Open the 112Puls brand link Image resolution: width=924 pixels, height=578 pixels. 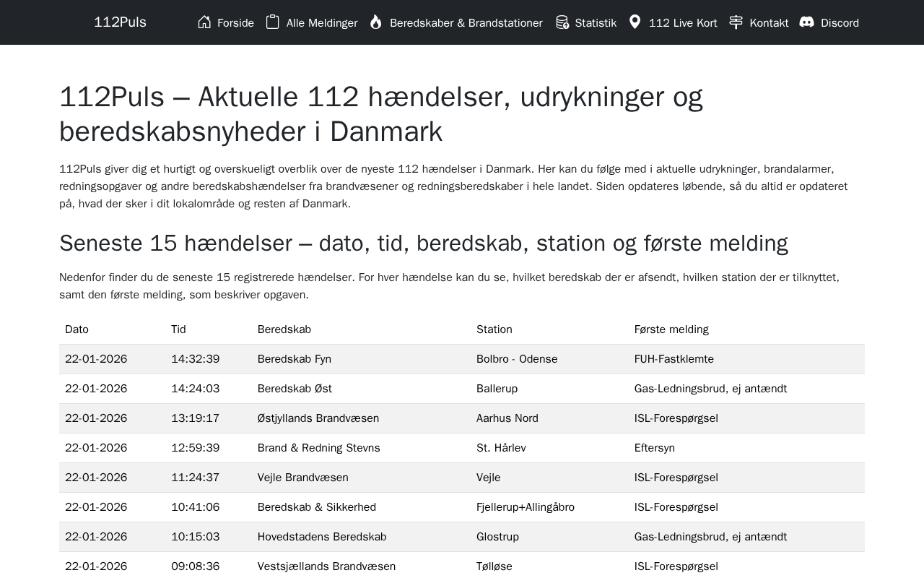[x=120, y=22]
